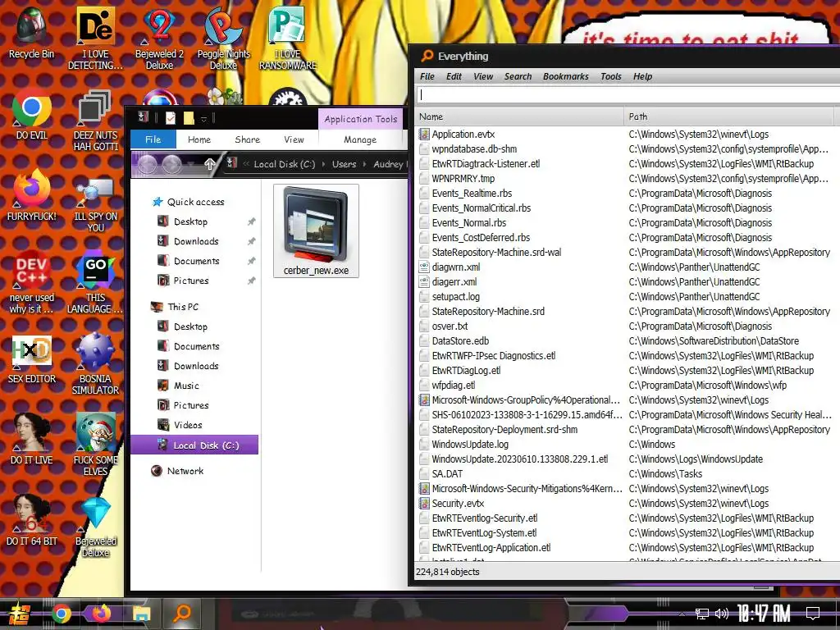
Task: Open Firefox from the taskbar
Action: (x=101, y=614)
